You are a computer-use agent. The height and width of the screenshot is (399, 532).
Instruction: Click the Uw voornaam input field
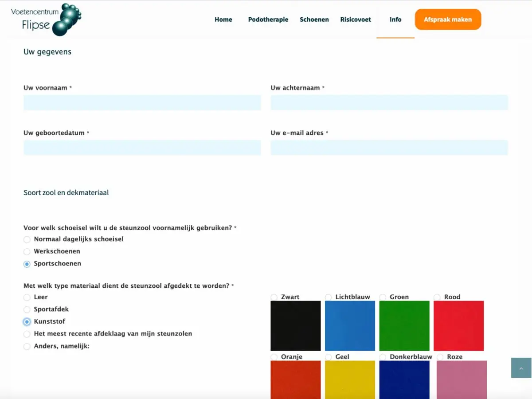coord(142,102)
